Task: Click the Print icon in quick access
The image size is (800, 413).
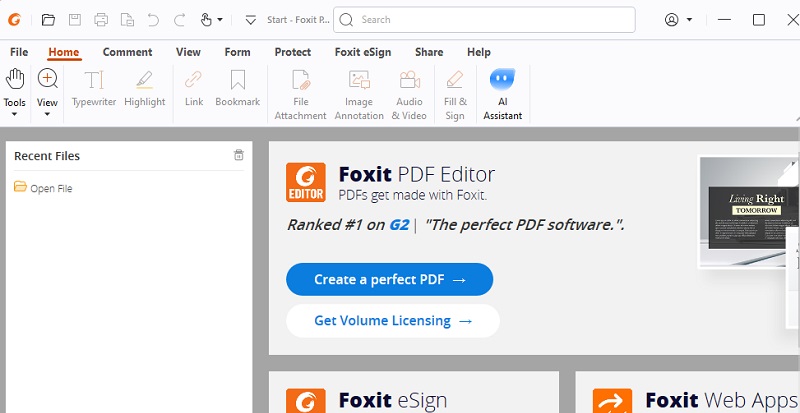Action: (101, 20)
